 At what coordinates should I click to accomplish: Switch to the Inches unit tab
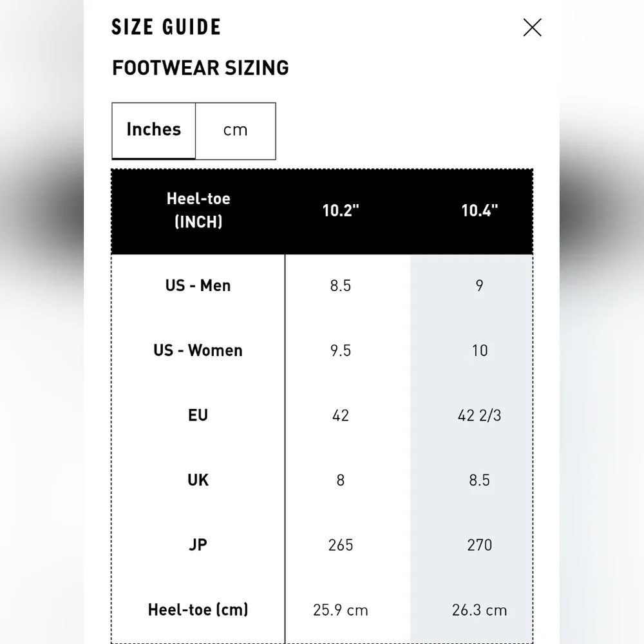(154, 131)
